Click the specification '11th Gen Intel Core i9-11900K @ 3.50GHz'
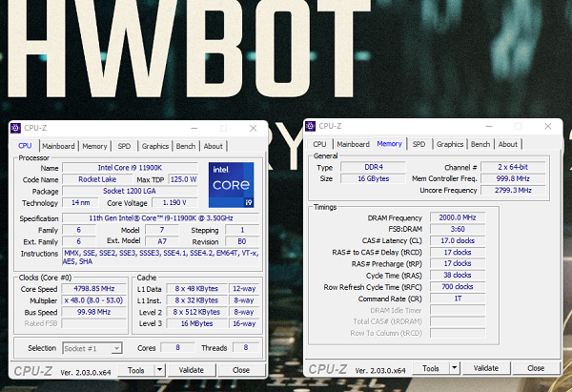Viewport: 572px width, 392px height. click(161, 217)
